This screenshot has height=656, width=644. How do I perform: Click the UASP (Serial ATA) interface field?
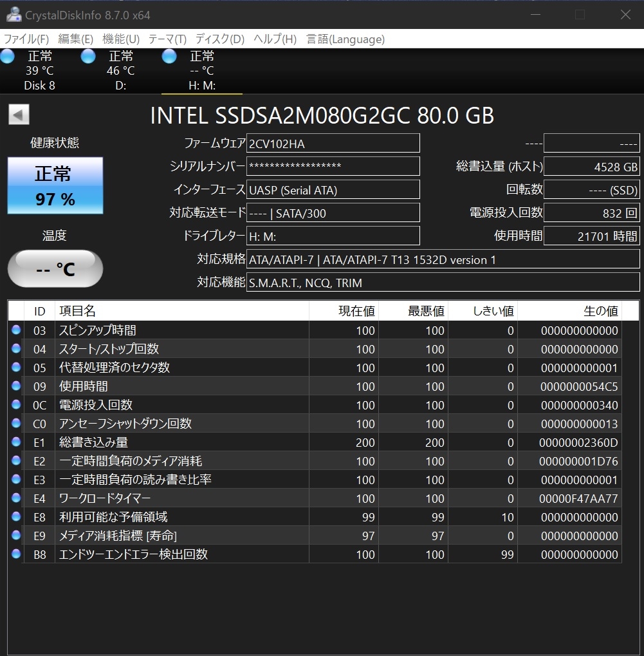(x=333, y=189)
